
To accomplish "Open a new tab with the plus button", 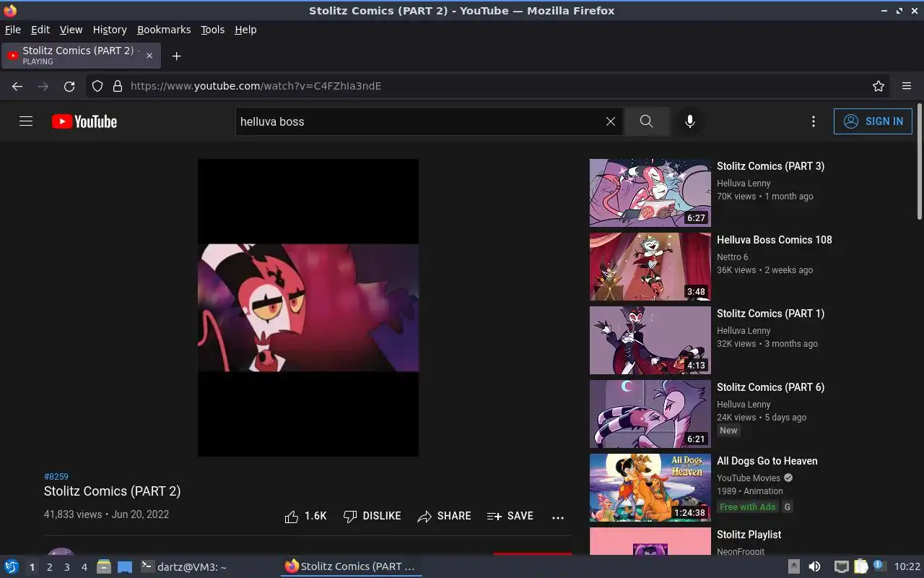I will pyautogui.click(x=176, y=56).
